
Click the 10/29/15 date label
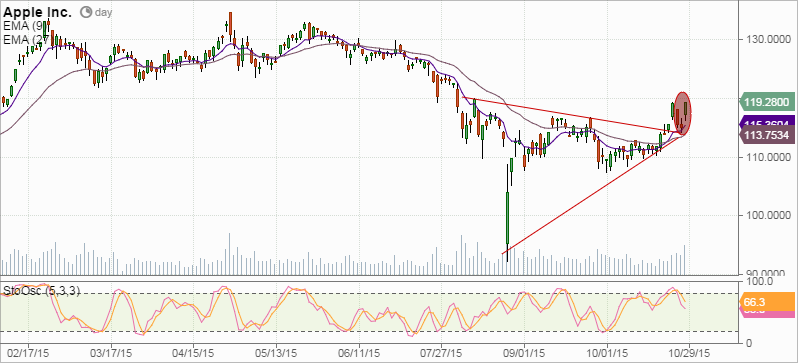(x=690, y=352)
